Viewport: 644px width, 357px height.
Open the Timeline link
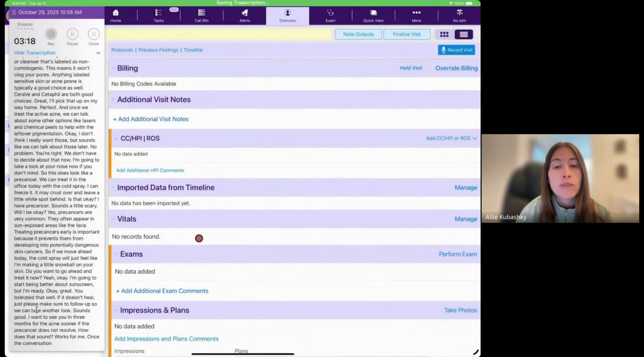point(193,50)
